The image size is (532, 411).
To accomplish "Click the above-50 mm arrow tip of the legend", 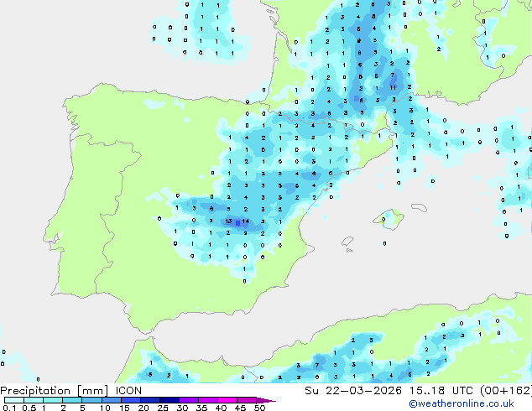I will click(266, 400).
